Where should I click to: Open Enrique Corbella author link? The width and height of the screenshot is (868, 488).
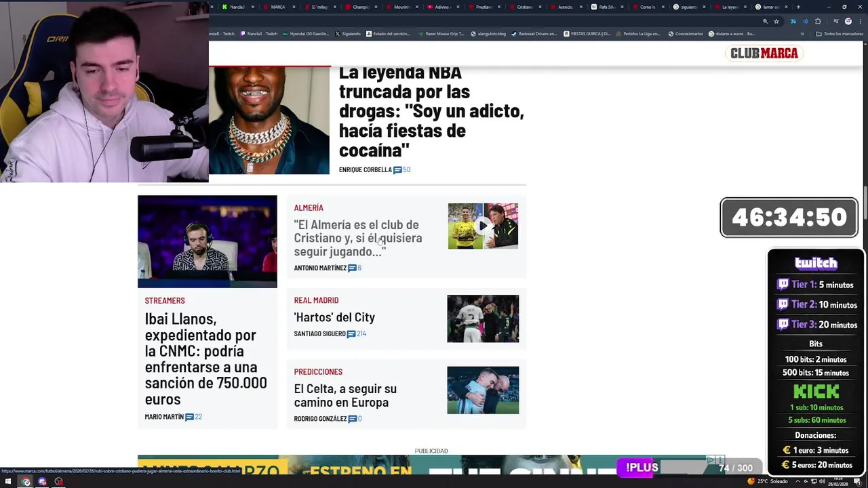(366, 169)
